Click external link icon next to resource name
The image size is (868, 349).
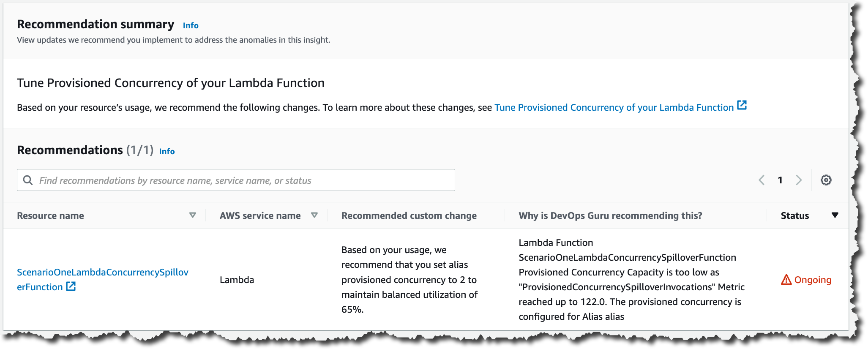pyautogui.click(x=71, y=286)
